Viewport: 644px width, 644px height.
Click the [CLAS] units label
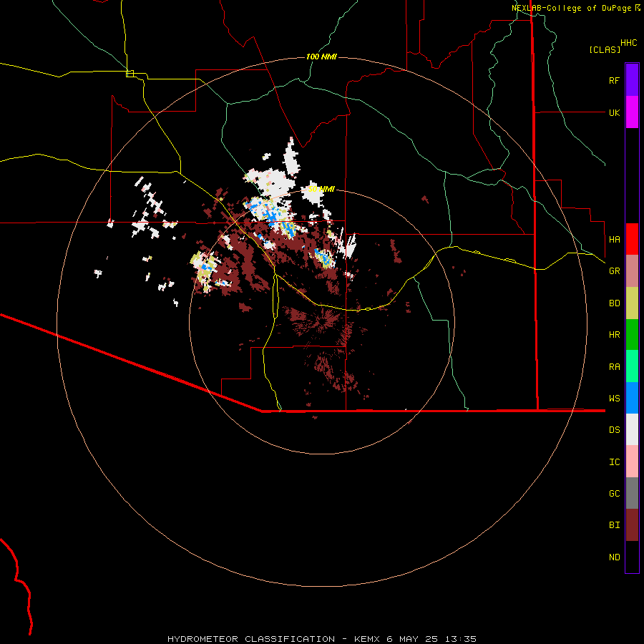click(605, 49)
